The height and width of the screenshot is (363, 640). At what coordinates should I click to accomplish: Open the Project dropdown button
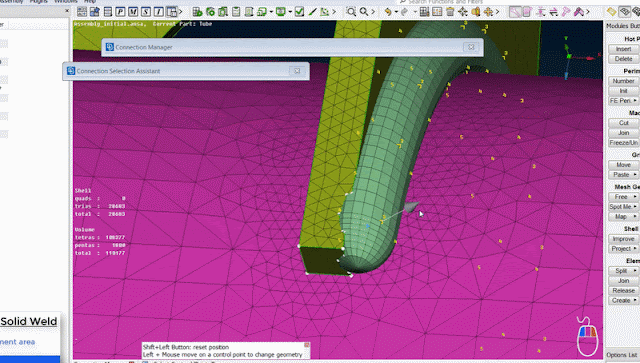624,249
